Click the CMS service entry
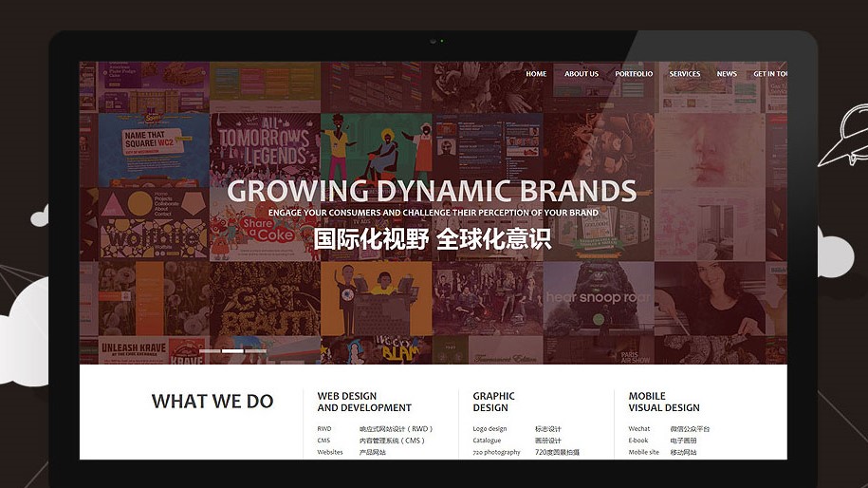The image size is (868, 488). [323, 441]
